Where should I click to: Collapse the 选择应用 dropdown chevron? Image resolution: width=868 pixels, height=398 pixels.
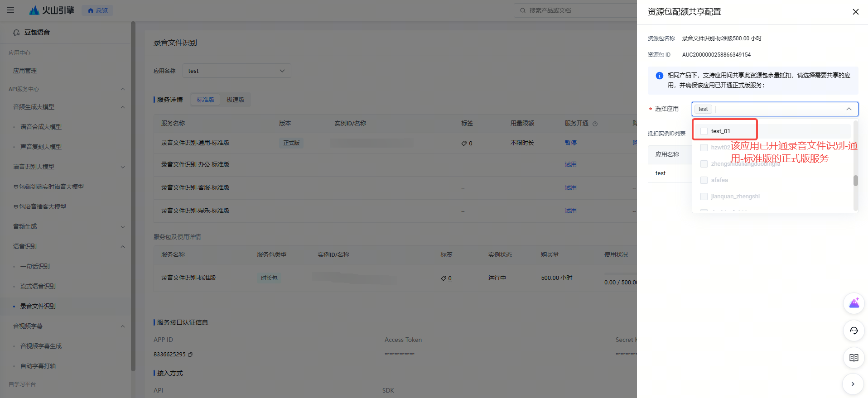click(x=849, y=109)
